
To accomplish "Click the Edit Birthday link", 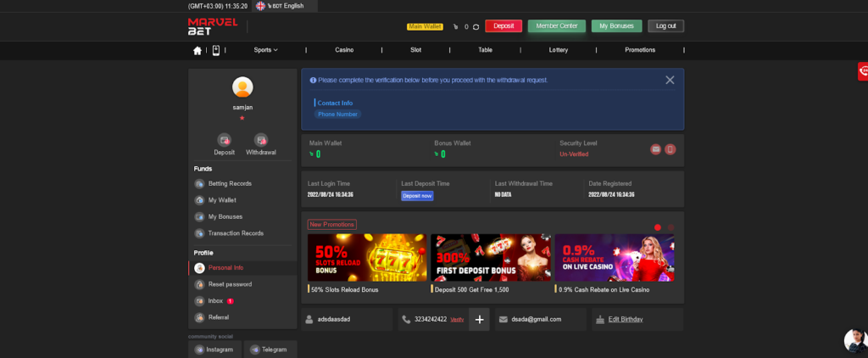I will [x=626, y=319].
